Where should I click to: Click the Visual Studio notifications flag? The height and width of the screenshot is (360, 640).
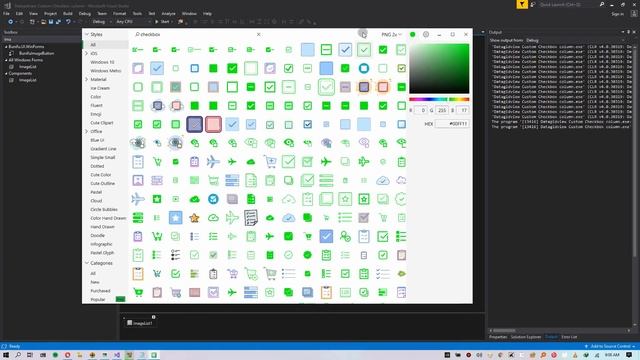click(x=522, y=4)
